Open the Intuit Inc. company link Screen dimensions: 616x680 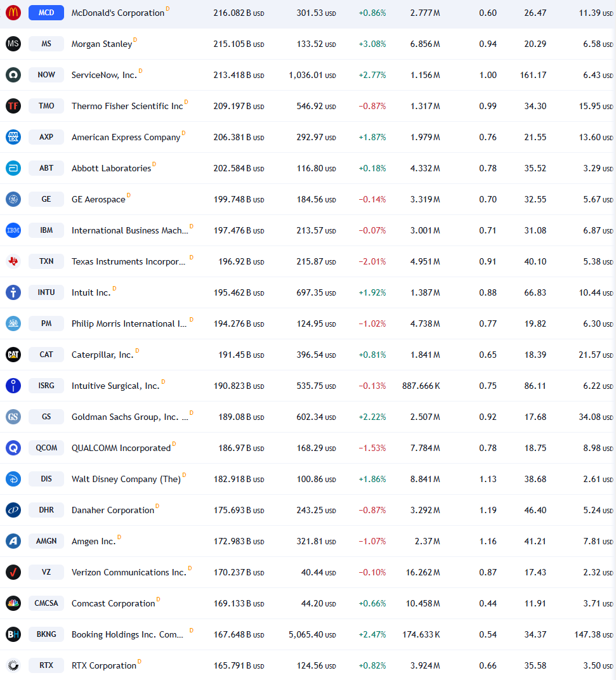(91, 292)
